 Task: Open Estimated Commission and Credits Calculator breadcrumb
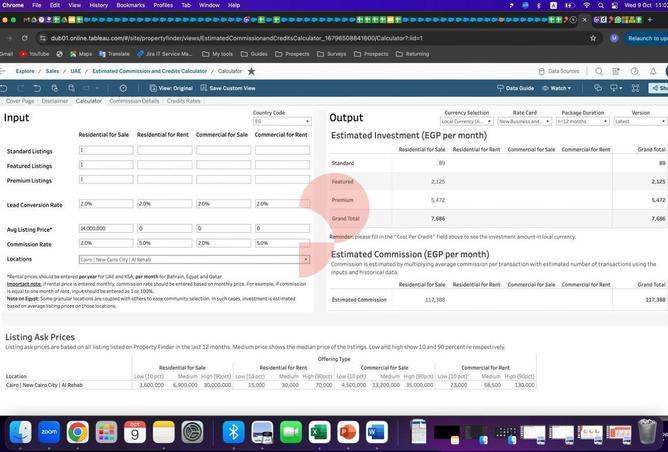tap(150, 71)
